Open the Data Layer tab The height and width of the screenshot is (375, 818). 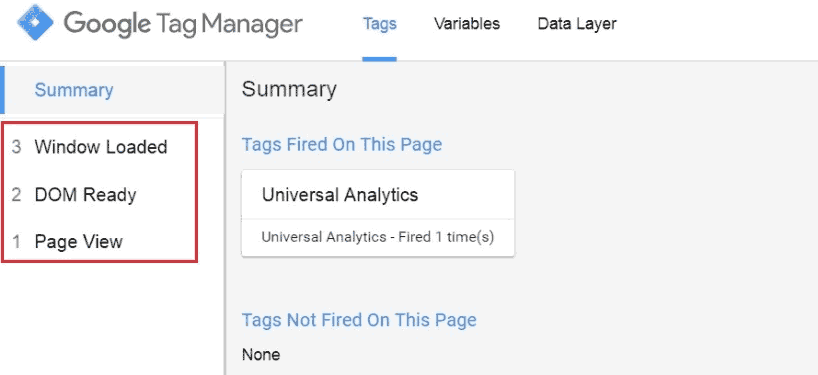coord(577,24)
